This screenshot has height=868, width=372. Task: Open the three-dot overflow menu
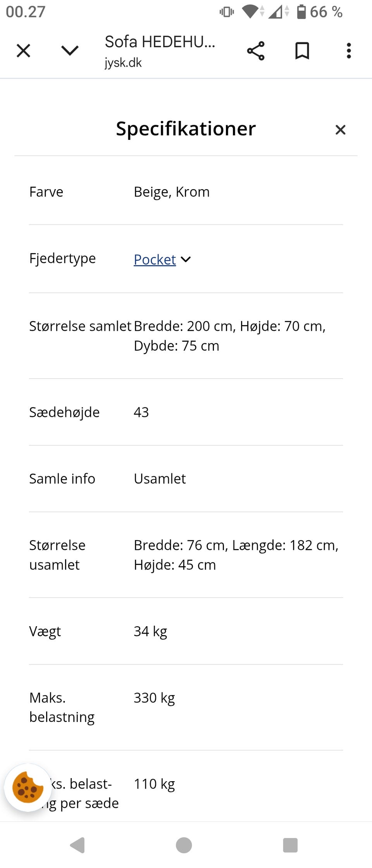348,50
